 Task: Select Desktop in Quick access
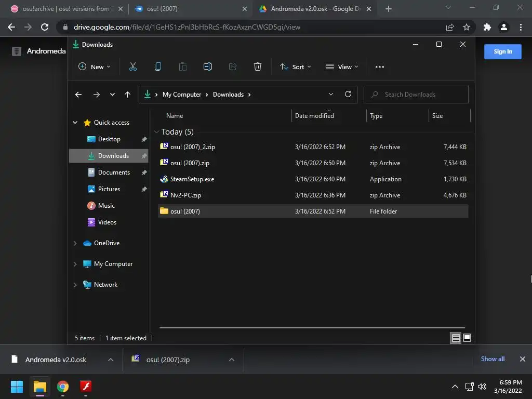109,139
